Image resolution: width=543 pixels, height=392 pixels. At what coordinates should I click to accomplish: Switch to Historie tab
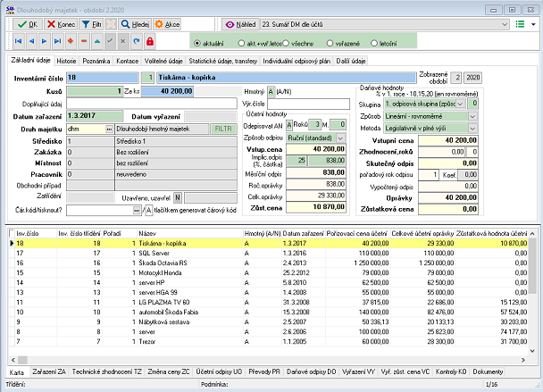tap(66, 61)
